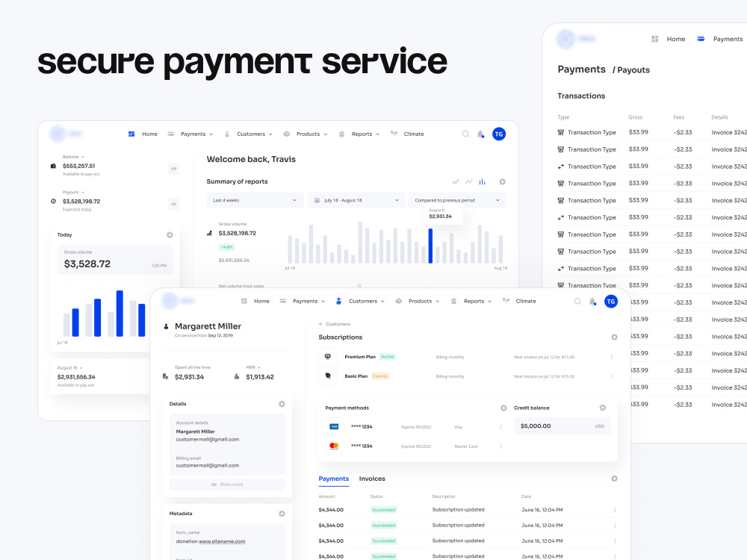Image resolution: width=747 pixels, height=560 pixels.
Task: Click Type column header in Transactions
Action: coord(563,117)
